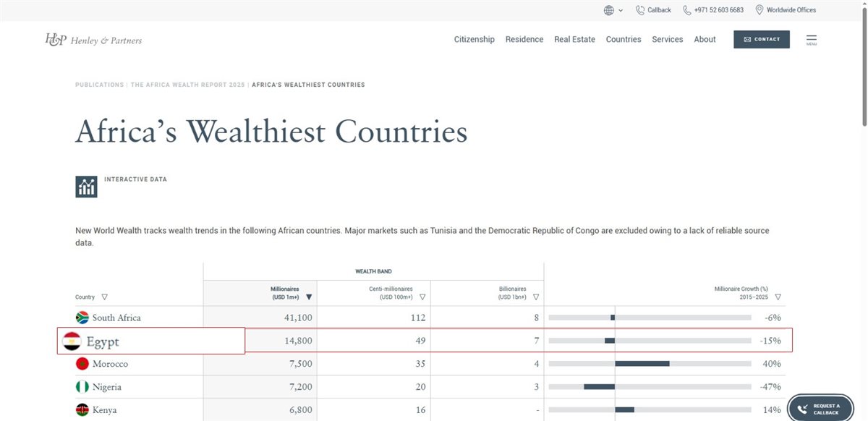Open the Real Estate menu
This screenshot has width=868, height=421.
pyautogui.click(x=574, y=40)
